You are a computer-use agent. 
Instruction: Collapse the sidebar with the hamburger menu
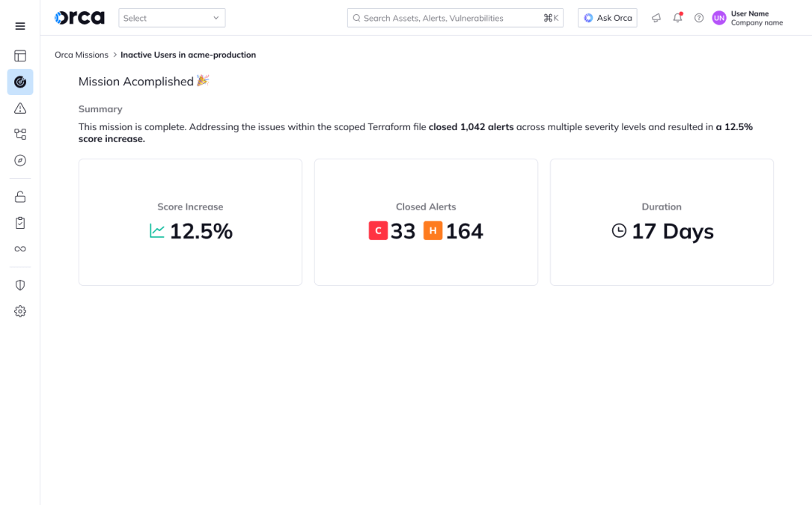coord(19,26)
